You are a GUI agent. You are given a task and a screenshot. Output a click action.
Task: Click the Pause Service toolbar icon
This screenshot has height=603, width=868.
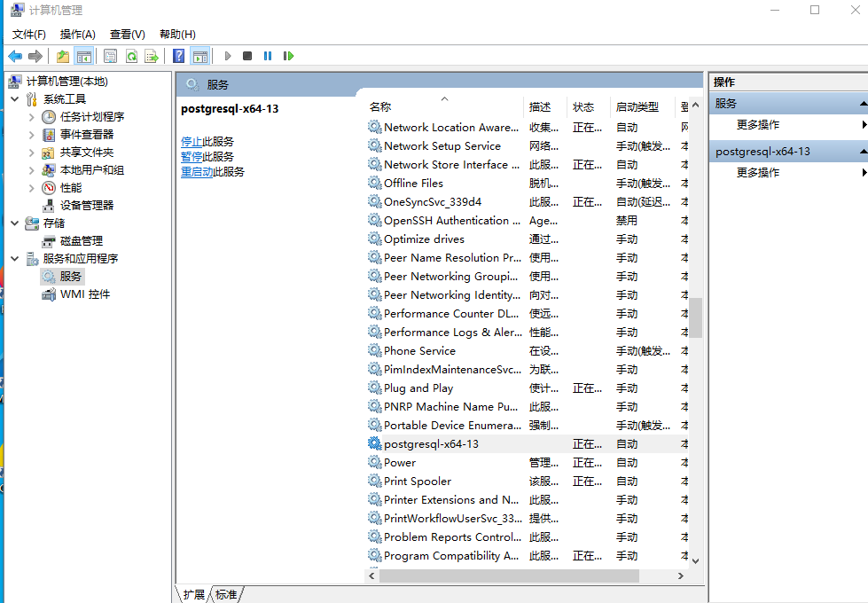point(268,55)
